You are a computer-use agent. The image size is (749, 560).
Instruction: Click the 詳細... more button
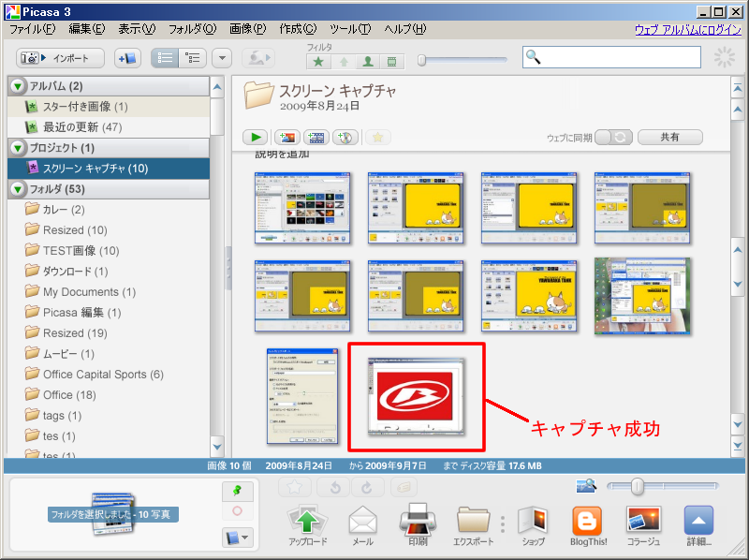[698, 525]
